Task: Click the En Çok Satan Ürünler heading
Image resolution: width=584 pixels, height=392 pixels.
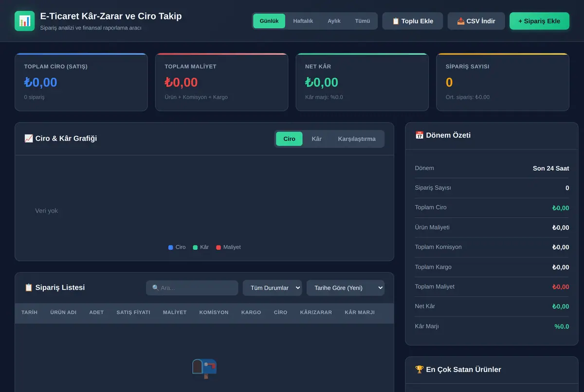Action: (x=458, y=370)
